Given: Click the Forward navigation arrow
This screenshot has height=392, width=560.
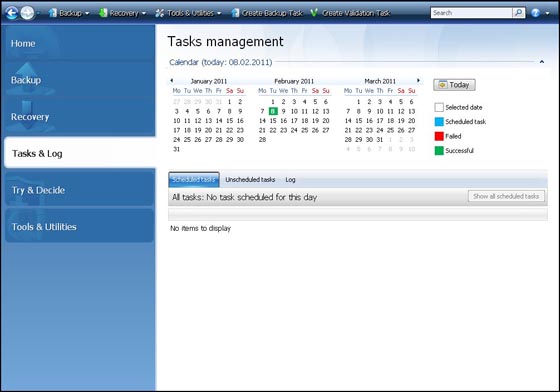Looking at the screenshot, I should [27, 13].
